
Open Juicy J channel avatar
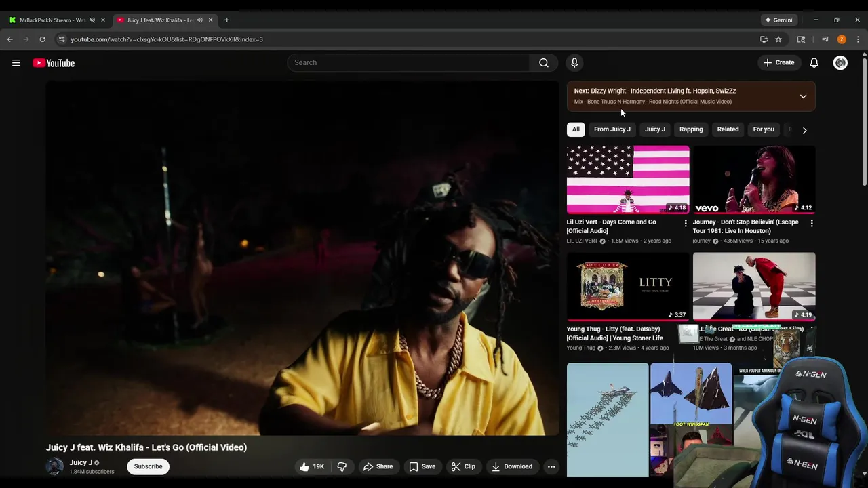(54, 466)
